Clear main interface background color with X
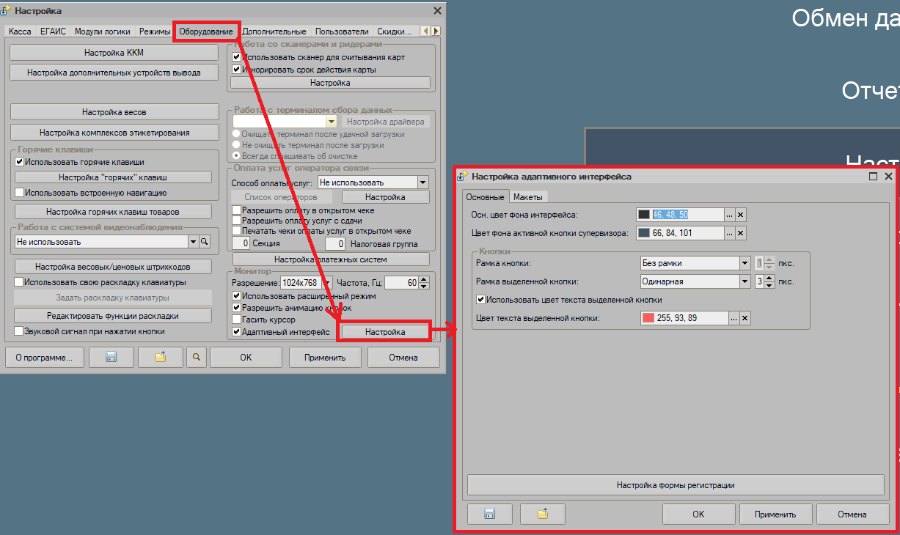Image resolution: width=900 pixels, height=535 pixels. coord(740,215)
